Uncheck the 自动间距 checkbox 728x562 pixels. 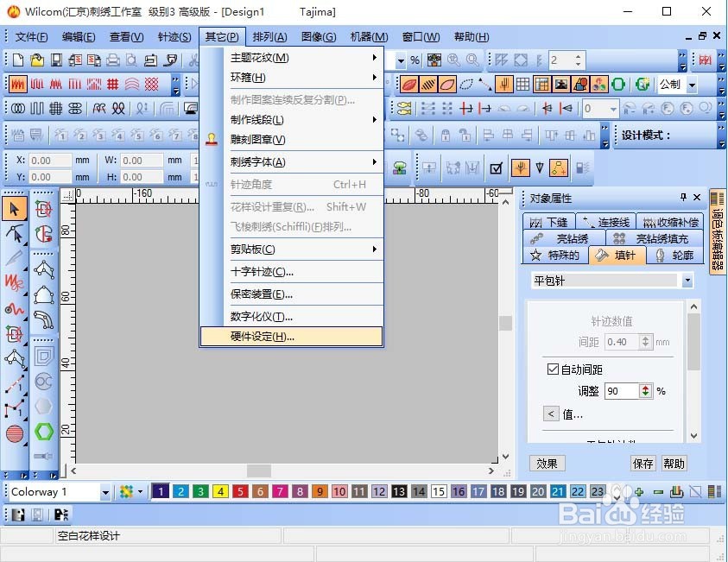552,369
